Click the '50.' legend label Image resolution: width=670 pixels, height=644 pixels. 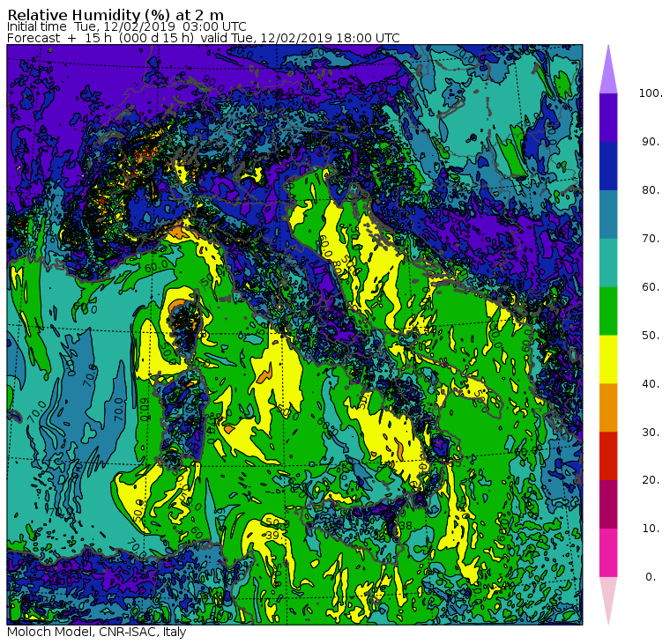(651, 336)
